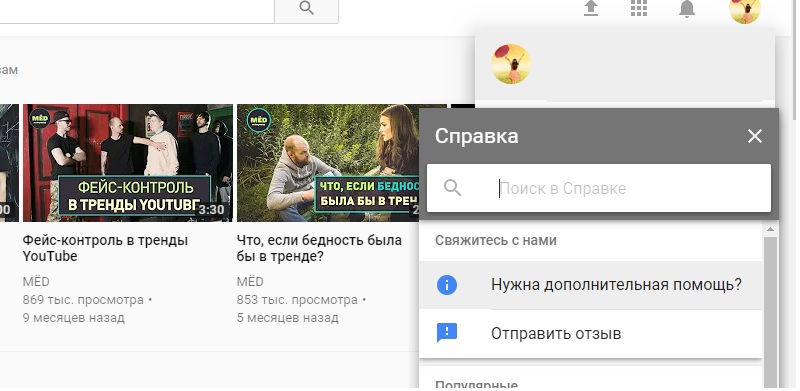Click the main YouTube search input box

pos(137,10)
